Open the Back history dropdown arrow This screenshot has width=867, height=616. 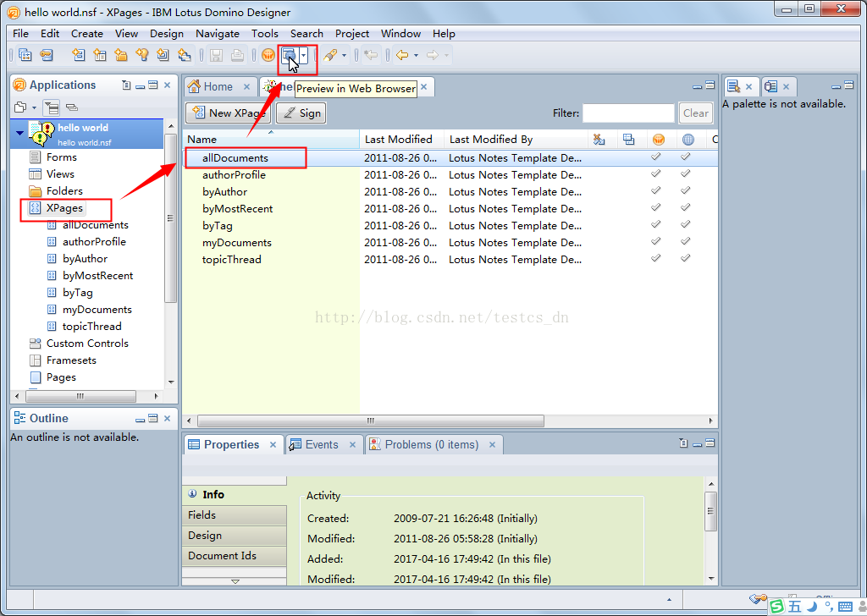[416, 55]
